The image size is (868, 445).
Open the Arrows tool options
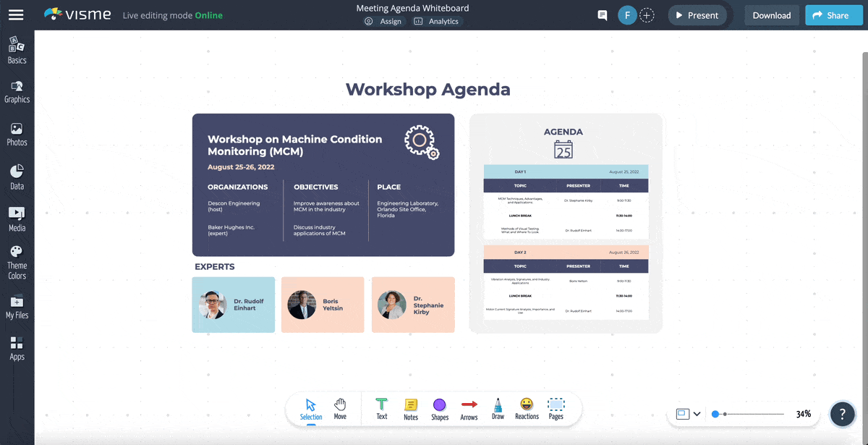[469, 408]
